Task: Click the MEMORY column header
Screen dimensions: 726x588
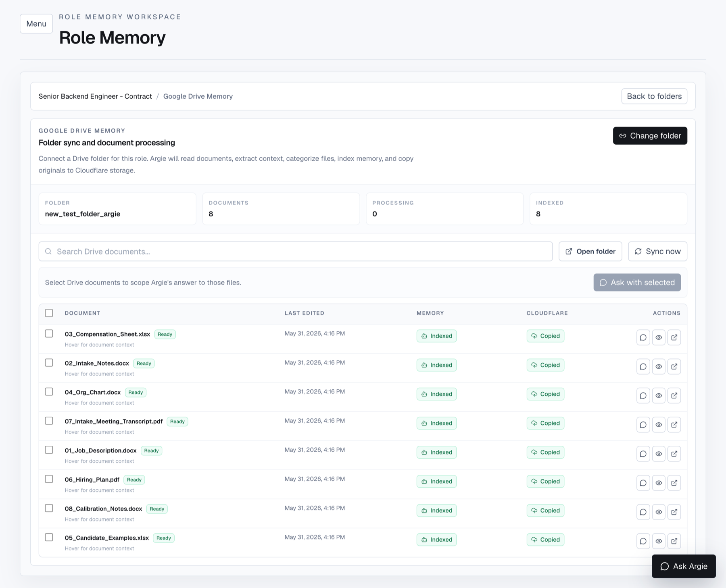Action: [430, 313]
